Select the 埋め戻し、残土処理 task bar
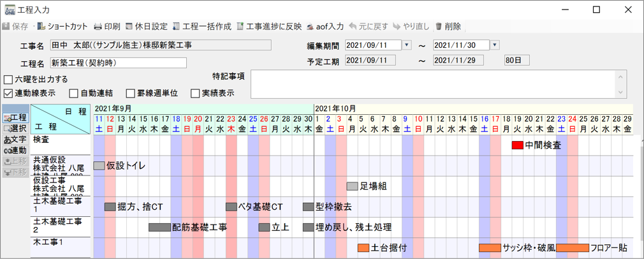The height and width of the screenshot is (259, 644). tap(309, 227)
